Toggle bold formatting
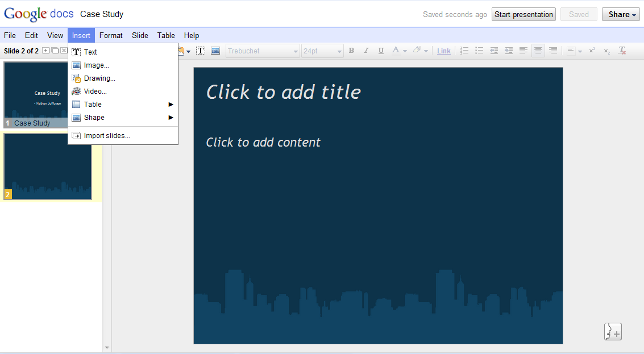644x354 pixels. pyautogui.click(x=351, y=51)
